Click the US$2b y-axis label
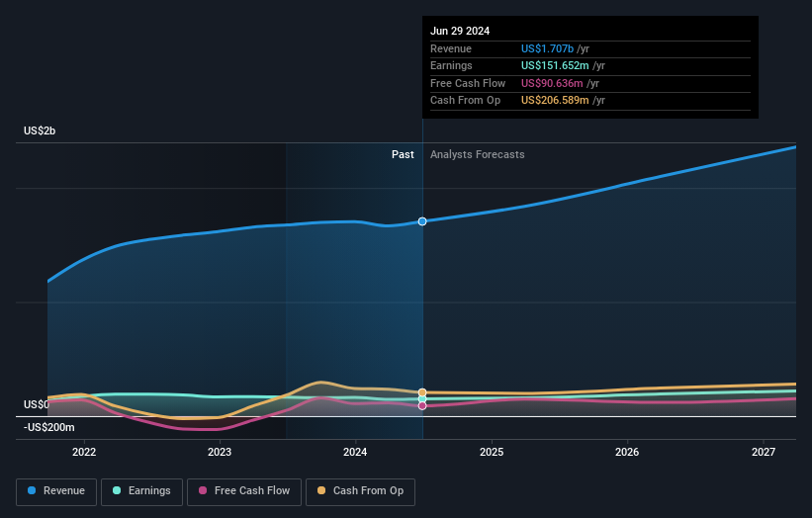 tap(40, 130)
